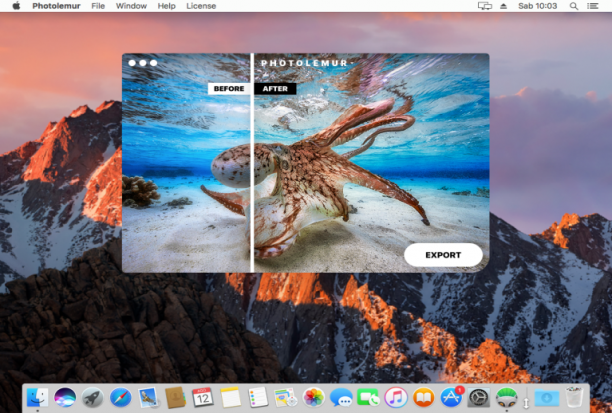Launch Siri from the Dock
The width and height of the screenshot is (612, 413).
point(65,398)
